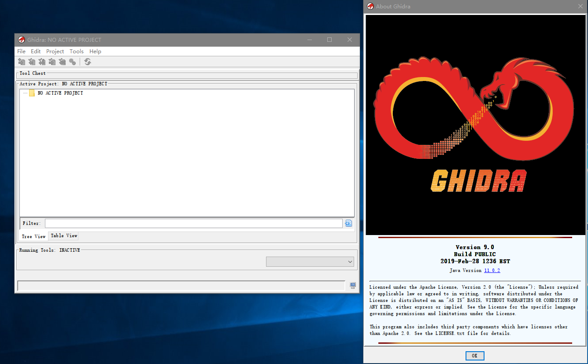Click the Tool Chest panel label

click(x=33, y=73)
